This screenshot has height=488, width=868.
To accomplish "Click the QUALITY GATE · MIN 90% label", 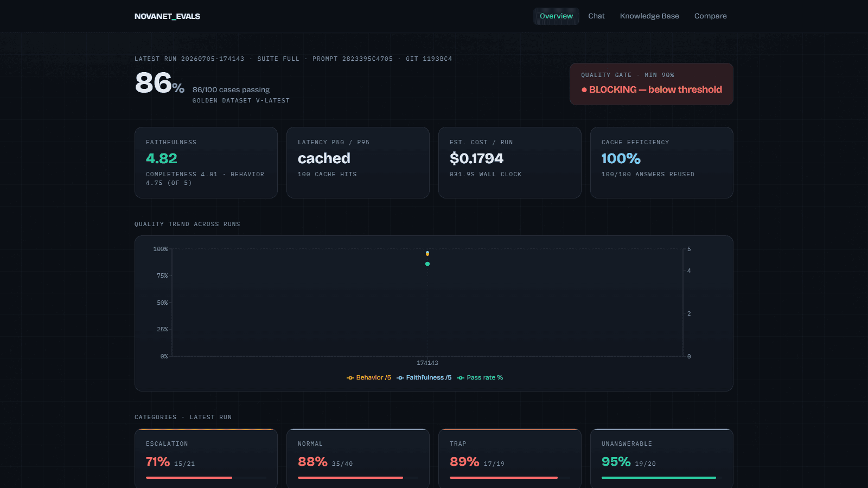I will point(628,75).
